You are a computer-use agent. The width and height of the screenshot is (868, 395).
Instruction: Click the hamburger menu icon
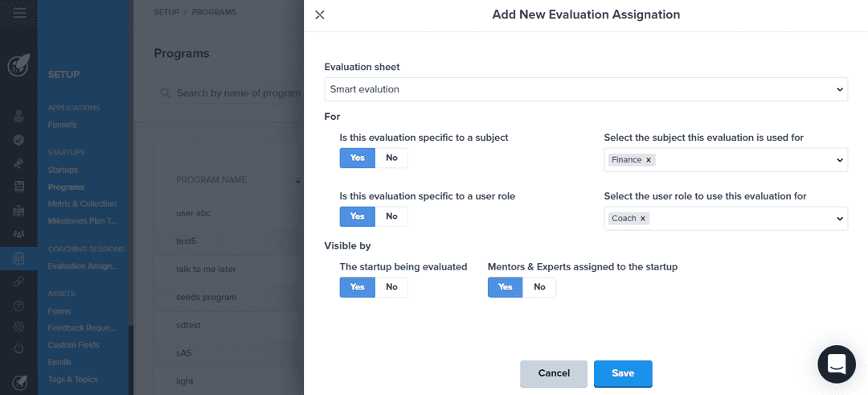19,12
